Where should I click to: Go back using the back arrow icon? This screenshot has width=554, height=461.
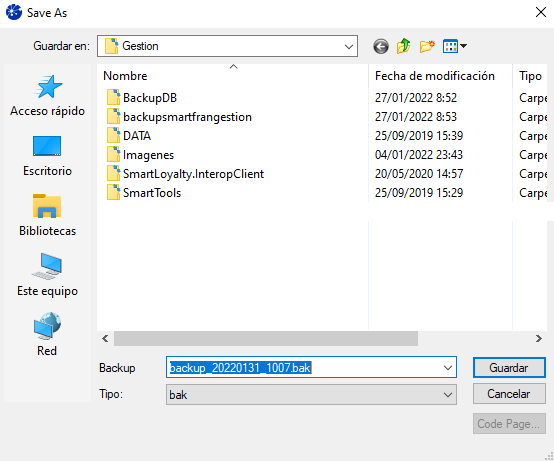381,46
